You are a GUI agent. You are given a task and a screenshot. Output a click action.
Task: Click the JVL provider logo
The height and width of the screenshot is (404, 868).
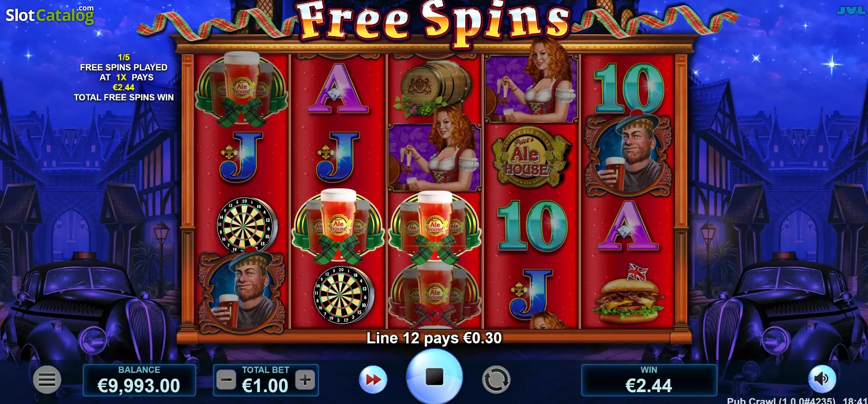(851, 10)
